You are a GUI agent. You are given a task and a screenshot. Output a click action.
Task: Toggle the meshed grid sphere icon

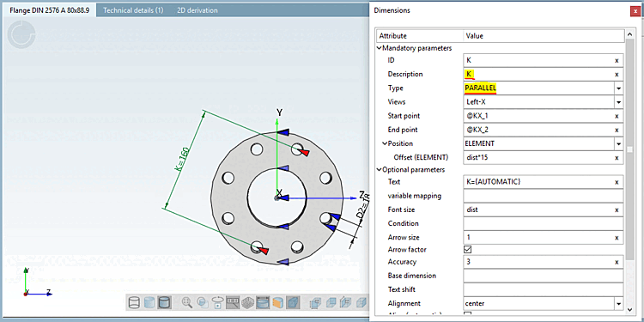point(247,303)
